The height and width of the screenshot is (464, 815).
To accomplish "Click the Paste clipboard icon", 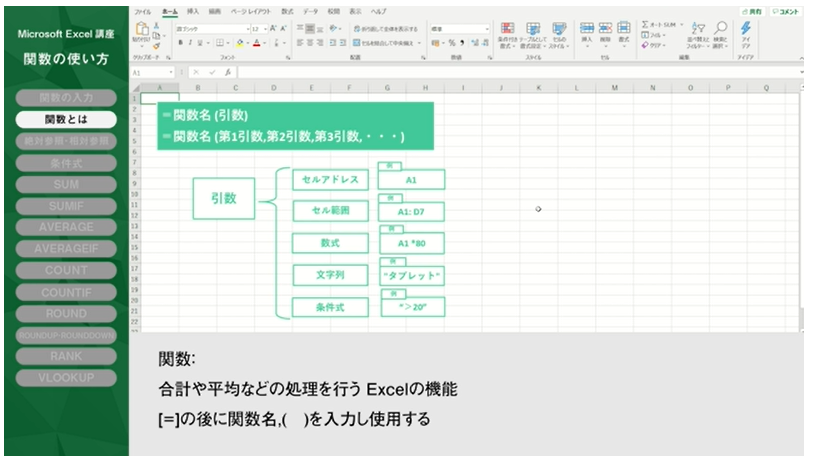I will pyautogui.click(x=142, y=29).
